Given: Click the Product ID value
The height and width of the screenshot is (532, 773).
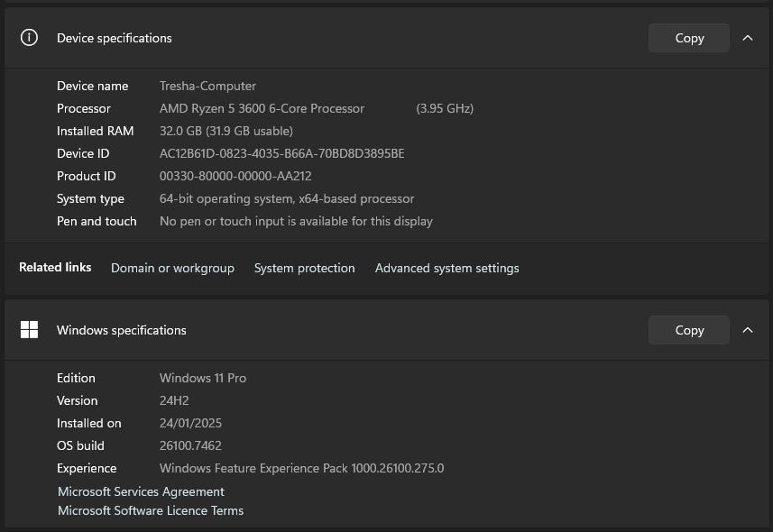Looking at the screenshot, I should pos(235,176).
